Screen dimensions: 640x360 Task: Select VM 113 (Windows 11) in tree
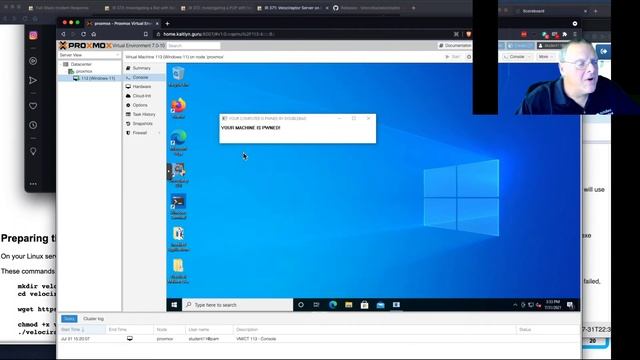click(98, 78)
